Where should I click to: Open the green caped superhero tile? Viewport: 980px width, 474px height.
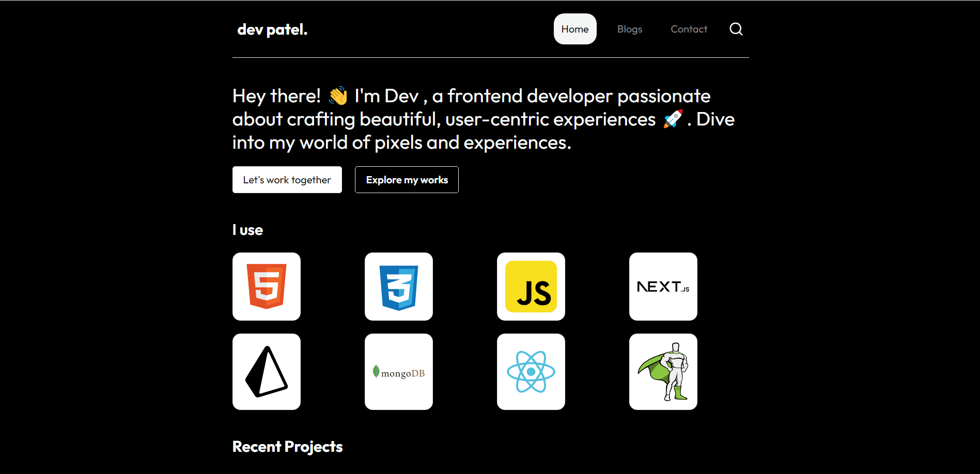coord(663,372)
